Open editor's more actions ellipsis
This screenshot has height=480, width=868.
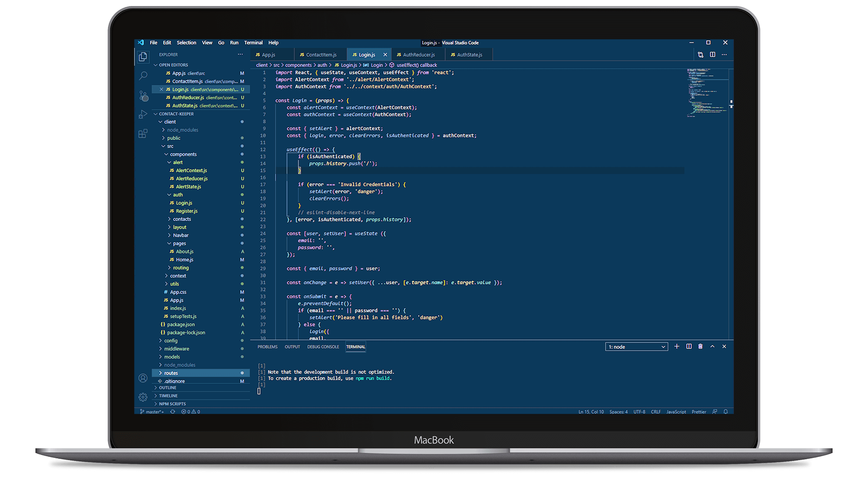coord(724,55)
